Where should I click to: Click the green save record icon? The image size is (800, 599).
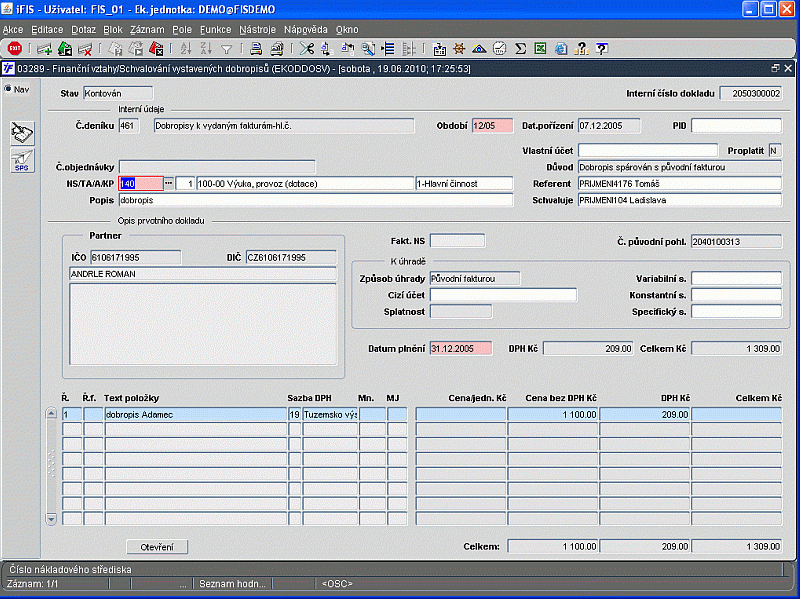pos(65,49)
